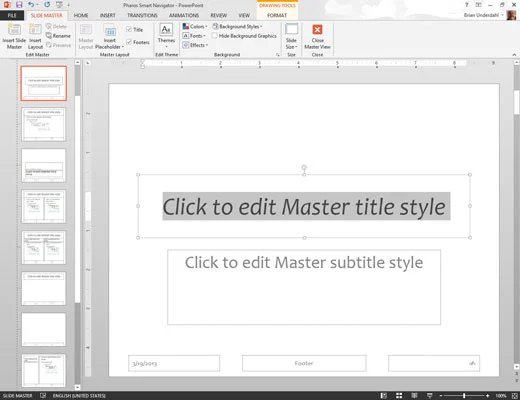The image size is (520, 400).
Task: Click the zoom slider handle
Action: (464, 396)
